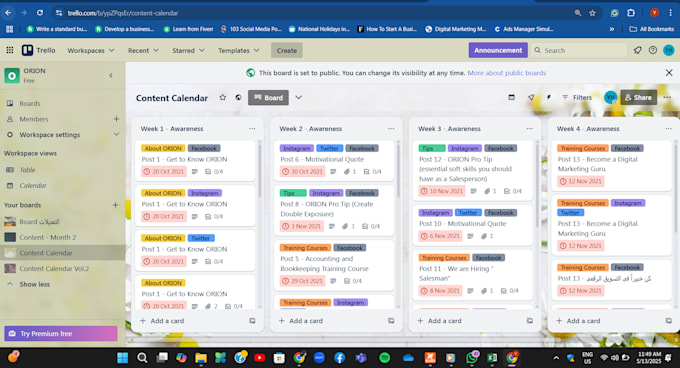Screen dimensions: 680x368
Task: Expand the Templates dropdown
Action: coord(239,50)
